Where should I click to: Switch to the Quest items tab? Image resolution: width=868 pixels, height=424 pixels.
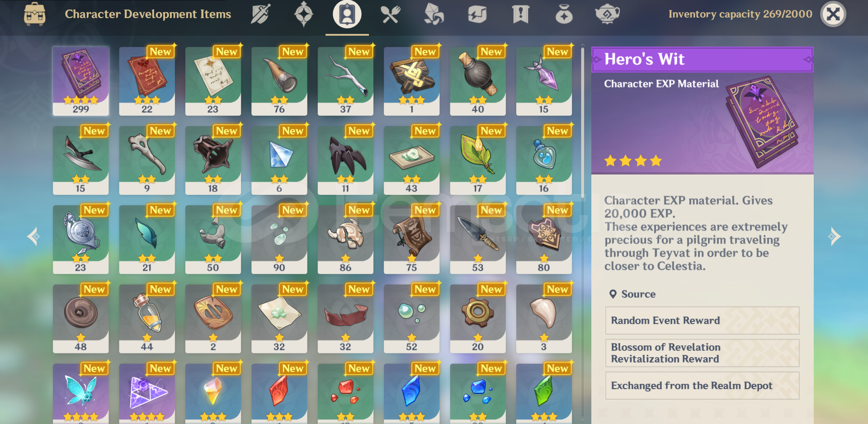click(x=520, y=14)
